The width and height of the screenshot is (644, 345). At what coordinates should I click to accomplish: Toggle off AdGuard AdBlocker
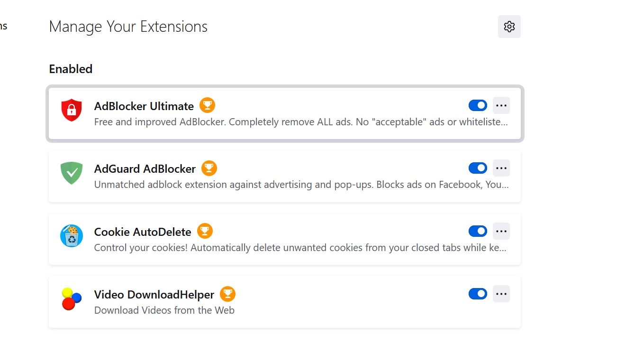(x=478, y=168)
